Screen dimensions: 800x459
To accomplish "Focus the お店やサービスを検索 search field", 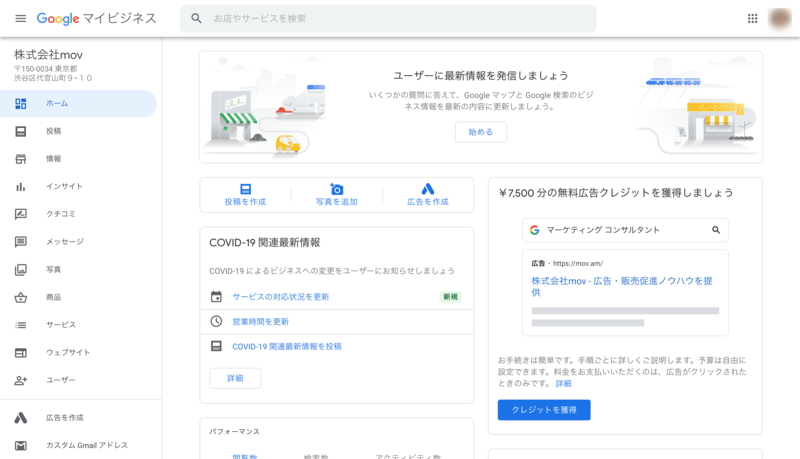I will pos(388,18).
